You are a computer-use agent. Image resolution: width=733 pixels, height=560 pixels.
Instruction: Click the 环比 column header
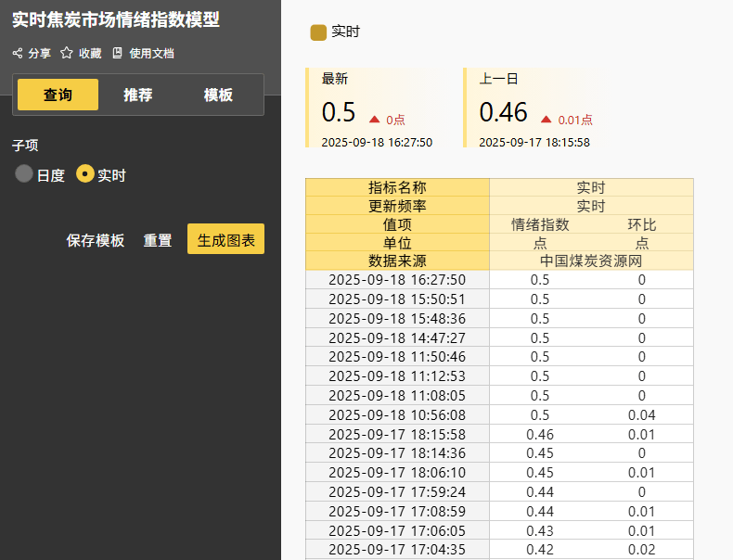[642, 224]
